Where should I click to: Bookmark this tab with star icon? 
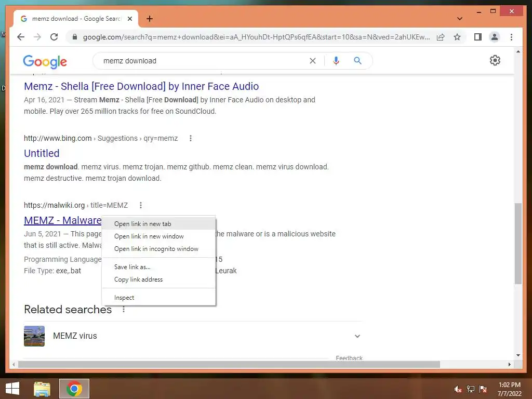click(x=457, y=37)
